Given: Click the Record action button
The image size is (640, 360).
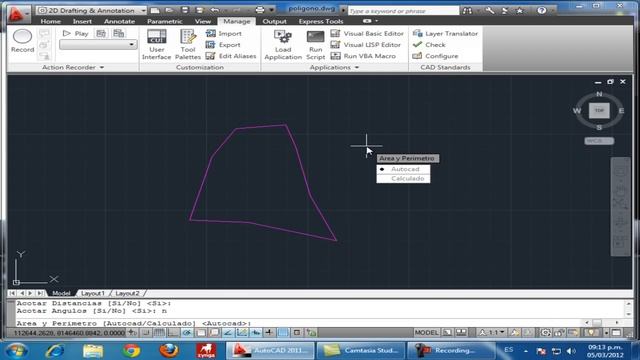Looking at the screenshot, I should (x=22, y=41).
